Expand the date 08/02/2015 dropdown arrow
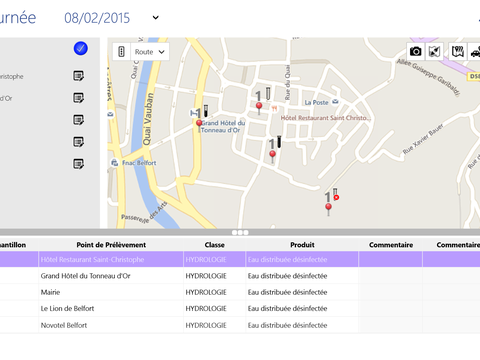The image size is (480, 360). [156, 18]
